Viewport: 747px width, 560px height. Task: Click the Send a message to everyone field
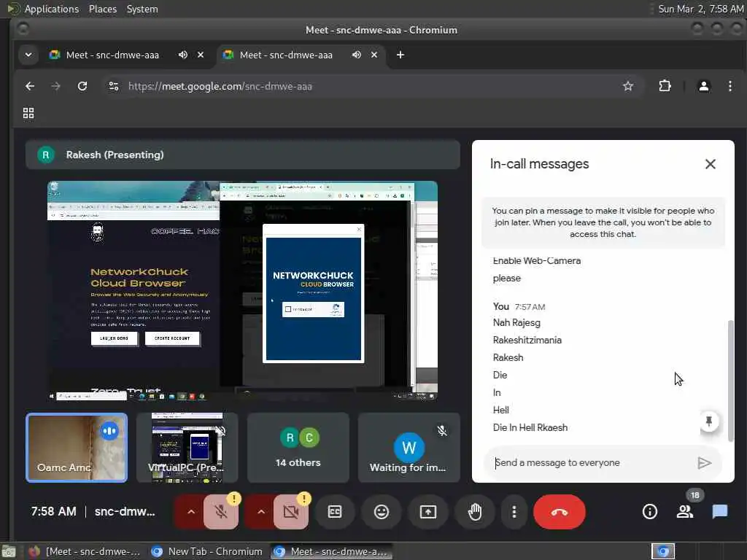[x=589, y=463]
